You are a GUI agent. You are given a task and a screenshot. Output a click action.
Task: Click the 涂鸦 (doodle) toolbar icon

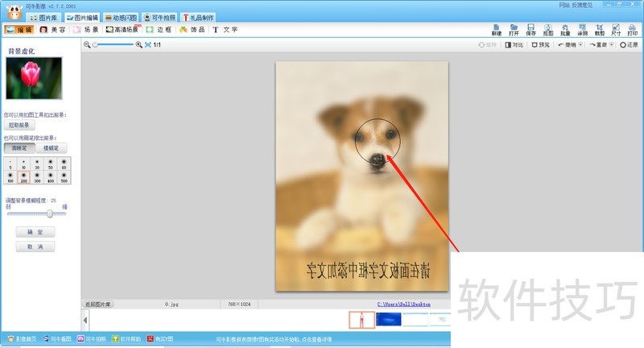pyautogui.click(x=582, y=30)
